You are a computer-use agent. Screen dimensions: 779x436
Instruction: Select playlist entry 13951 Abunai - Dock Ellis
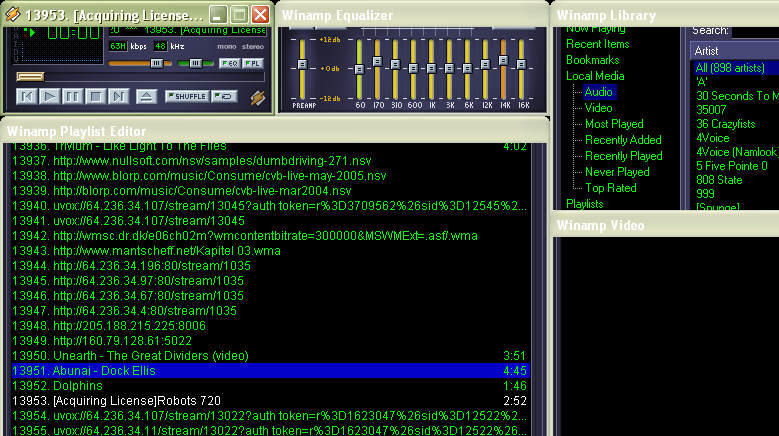click(x=270, y=370)
